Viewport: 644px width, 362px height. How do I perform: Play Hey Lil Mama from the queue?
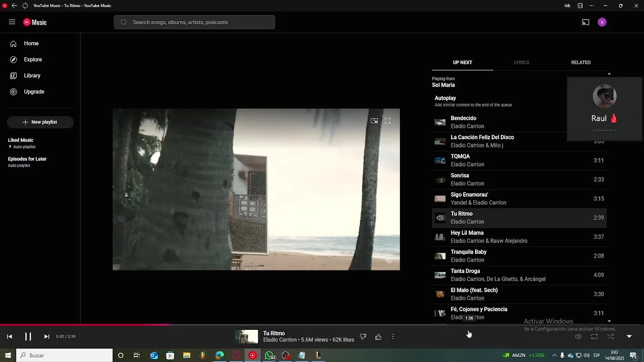click(519, 237)
